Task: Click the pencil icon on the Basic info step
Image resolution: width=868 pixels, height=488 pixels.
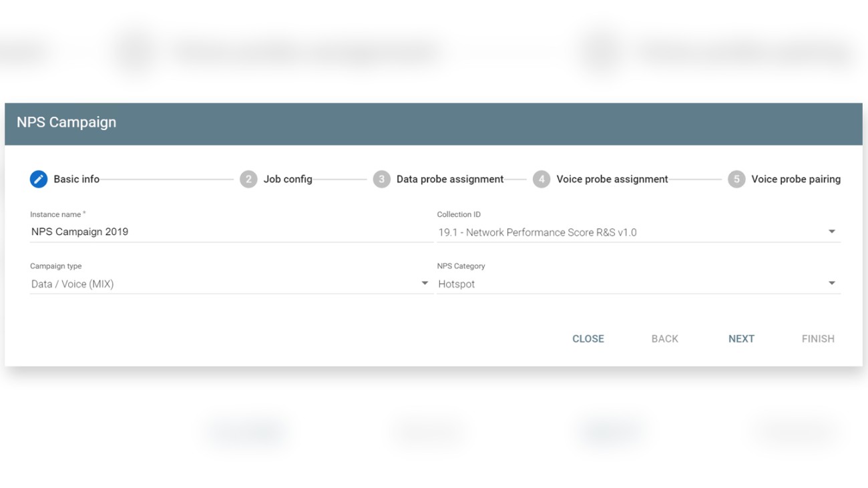Action: click(x=38, y=179)
